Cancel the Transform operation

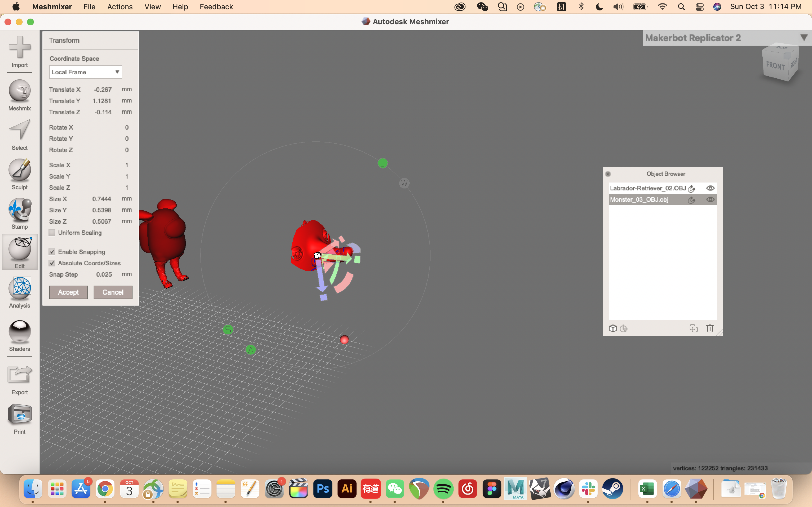coord(113,292)
